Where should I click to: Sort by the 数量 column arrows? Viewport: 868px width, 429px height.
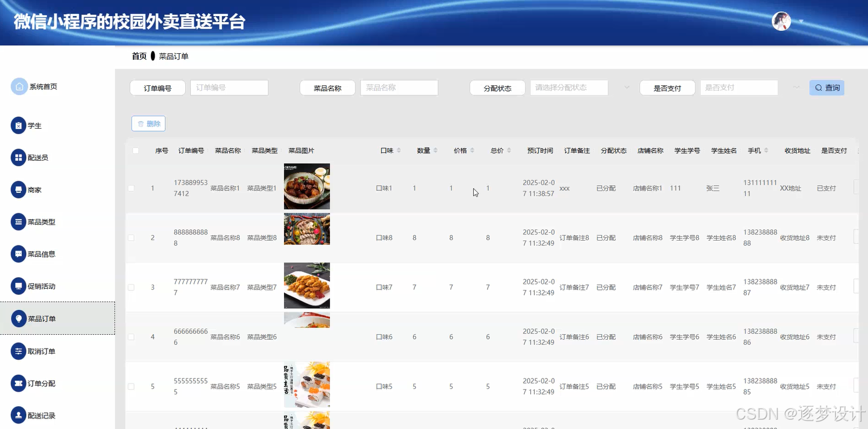[435, 151]
